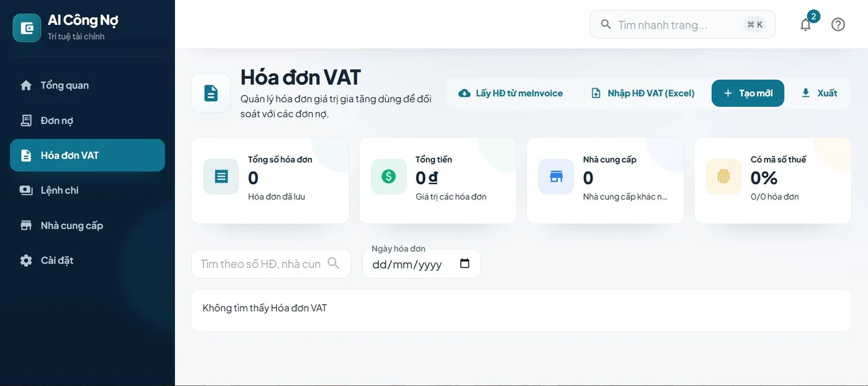
Task: Click the 0% value in Có mã số thuế
Action: coord(764,178)
